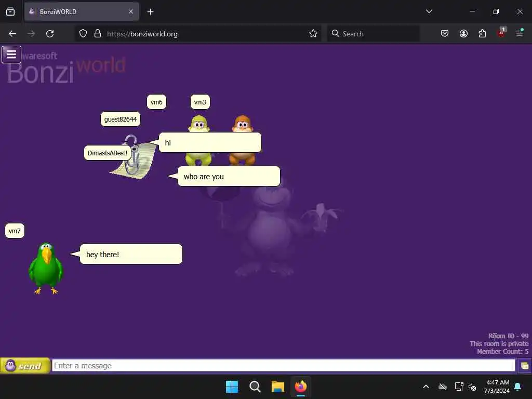Click the Room ID - 99 text
Image resolution: width=532 pixels, height=399 pixels.
(508, 336)
